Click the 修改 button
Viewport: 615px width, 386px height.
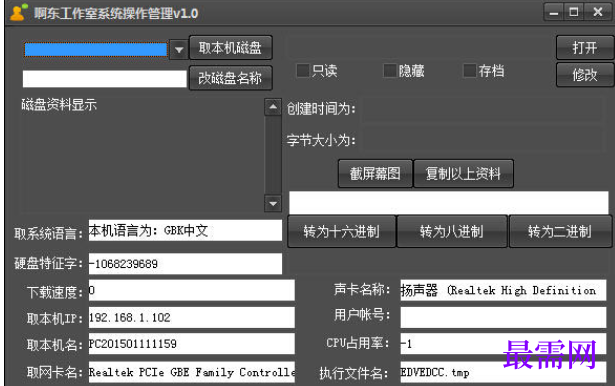tap(585, 75)
